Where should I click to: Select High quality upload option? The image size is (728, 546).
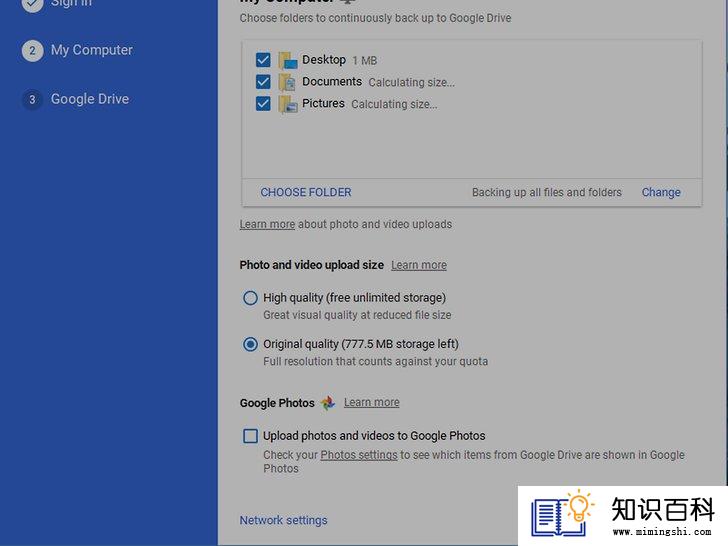click(x=250, y=298)
